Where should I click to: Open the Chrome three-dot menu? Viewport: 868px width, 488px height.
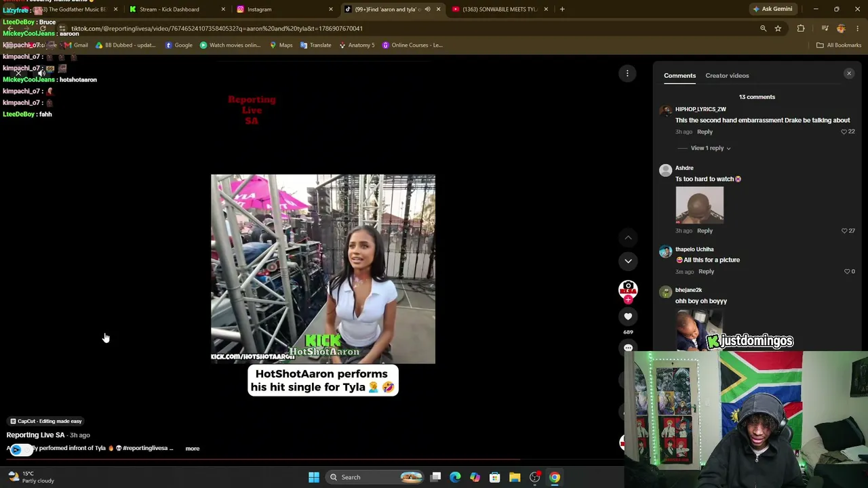858,28
